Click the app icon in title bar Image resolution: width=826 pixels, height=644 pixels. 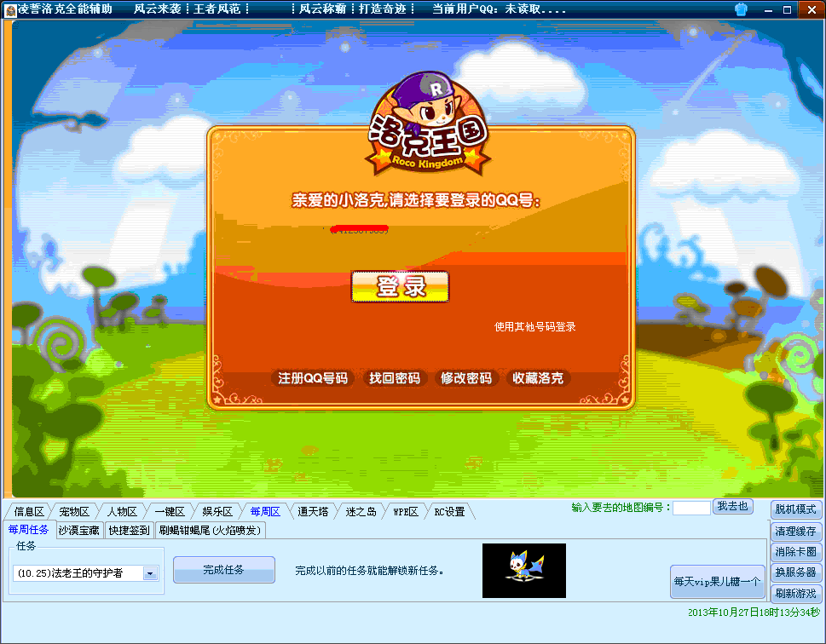(x=10, y=9)
